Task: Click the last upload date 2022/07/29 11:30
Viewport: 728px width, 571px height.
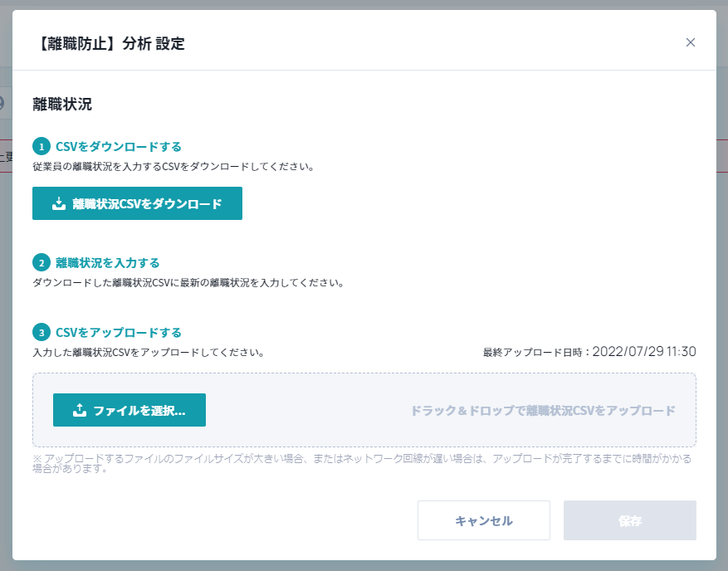Action: (x=644, y=351)
